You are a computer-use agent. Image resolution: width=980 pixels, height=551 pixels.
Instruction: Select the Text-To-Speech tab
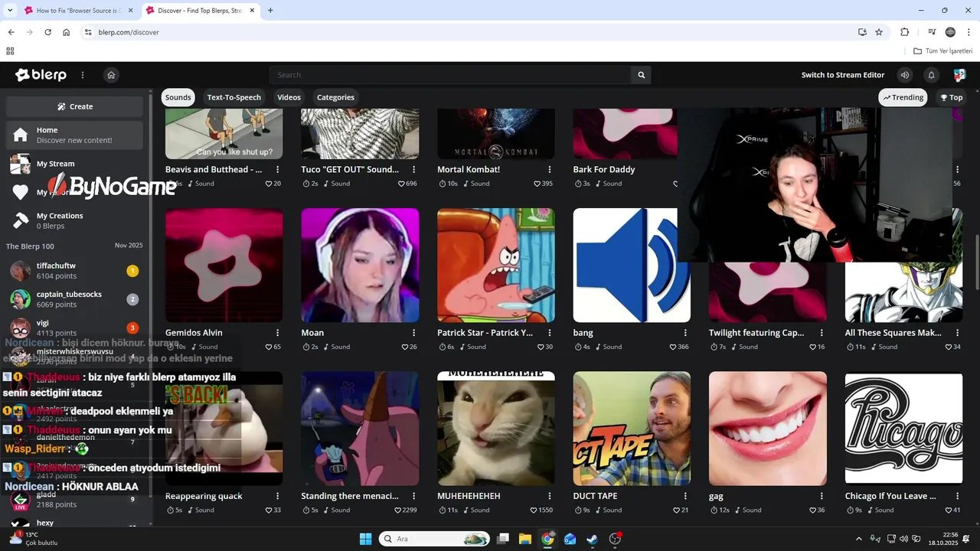(x=234, y=97)
